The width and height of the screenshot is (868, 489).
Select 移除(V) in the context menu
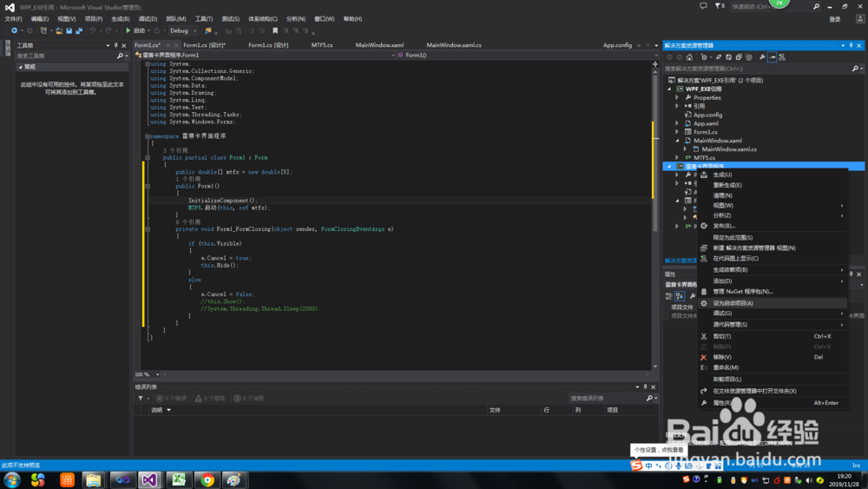773,357
